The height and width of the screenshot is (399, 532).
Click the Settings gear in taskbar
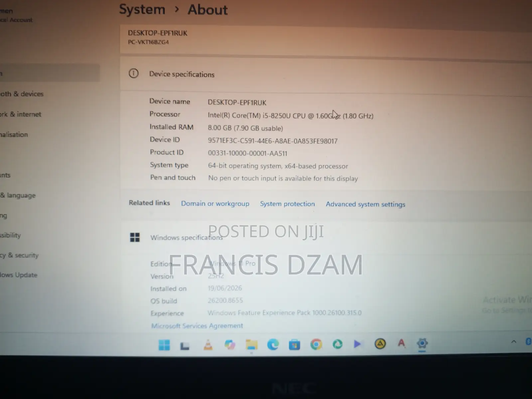point(422,343)
